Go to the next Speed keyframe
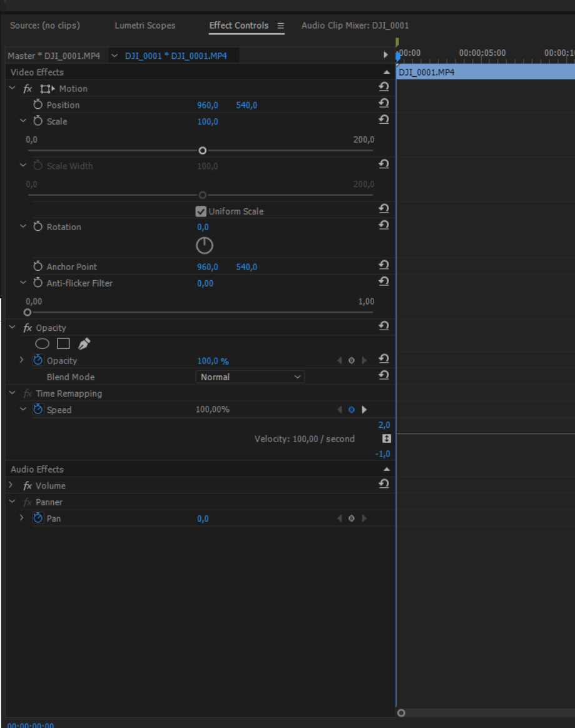This screenshot has width=575, height=728. (x=364, y=410)
